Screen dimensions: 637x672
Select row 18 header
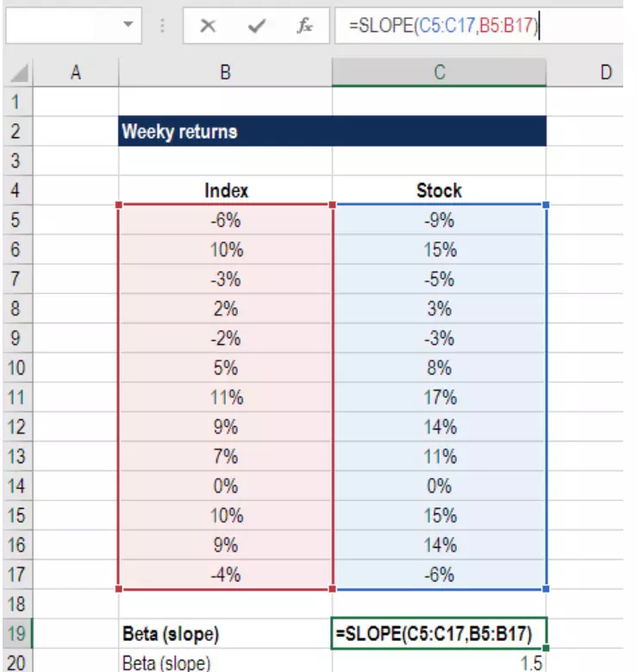click(x=17, y=604)
